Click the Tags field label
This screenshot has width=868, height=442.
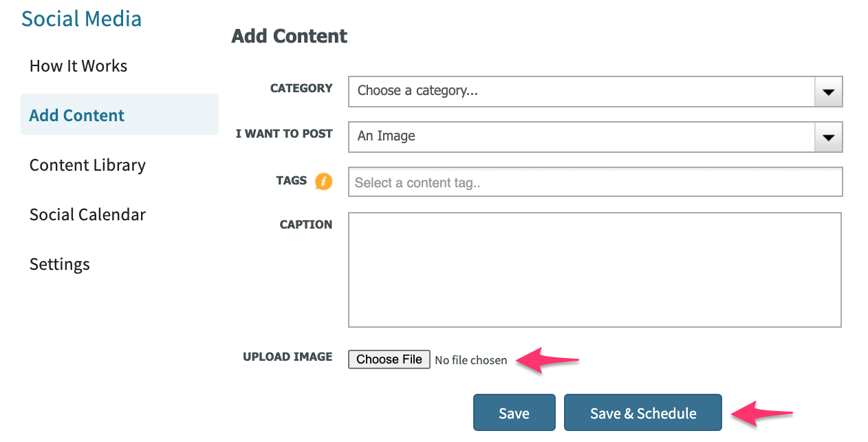click(x=292, y=180)
